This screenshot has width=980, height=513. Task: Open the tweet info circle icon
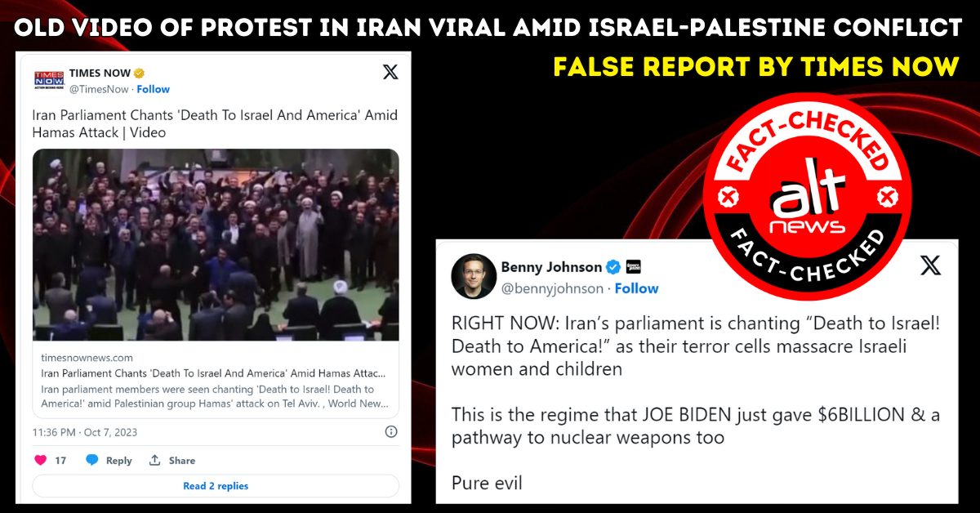[x=391, y=431]
